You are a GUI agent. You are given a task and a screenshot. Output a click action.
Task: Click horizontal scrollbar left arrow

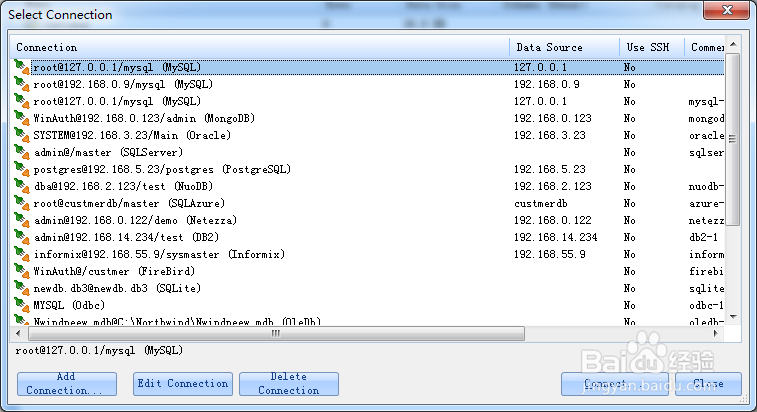pos(18,333)
